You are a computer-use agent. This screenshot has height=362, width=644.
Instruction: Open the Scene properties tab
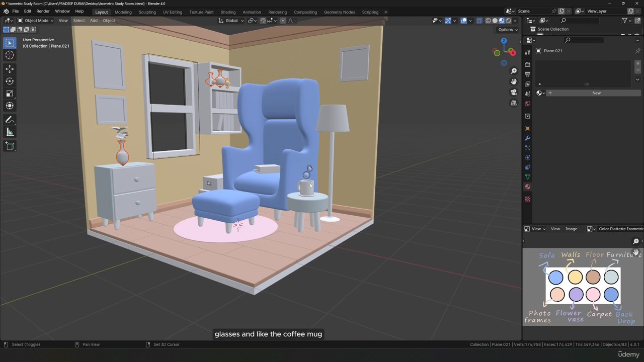[x=527, y=94]
